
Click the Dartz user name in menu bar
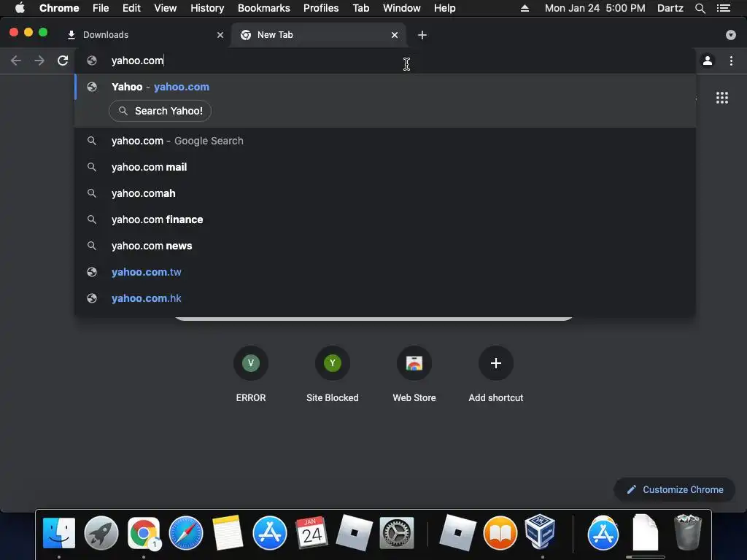pyautogui.click(x=670, y=8)
